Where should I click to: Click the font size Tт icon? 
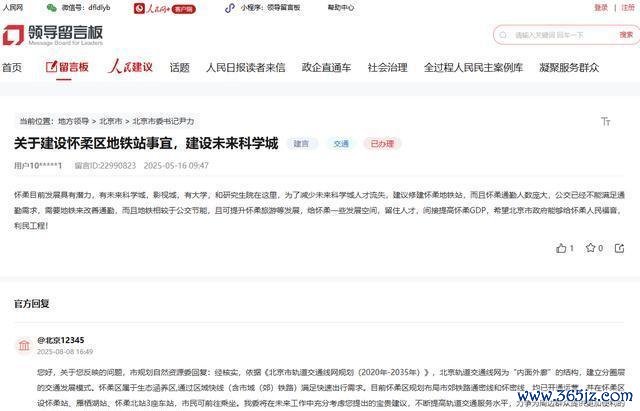click(x=605, y=121)
